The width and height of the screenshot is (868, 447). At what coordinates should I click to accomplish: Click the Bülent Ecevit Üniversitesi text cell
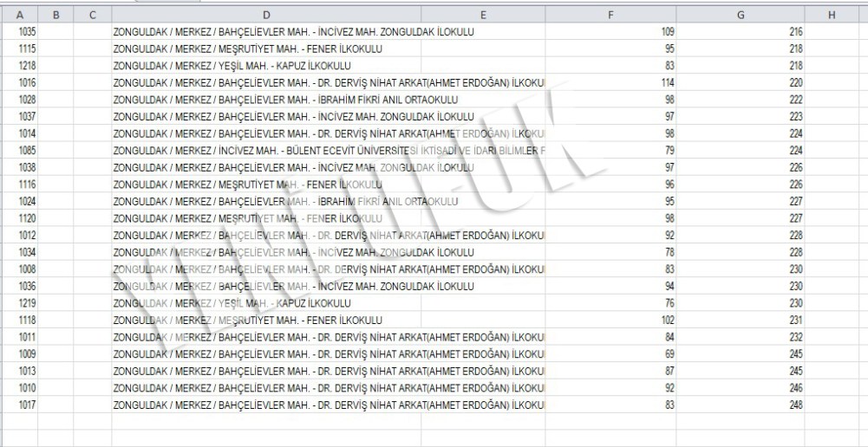pos(330,151)
